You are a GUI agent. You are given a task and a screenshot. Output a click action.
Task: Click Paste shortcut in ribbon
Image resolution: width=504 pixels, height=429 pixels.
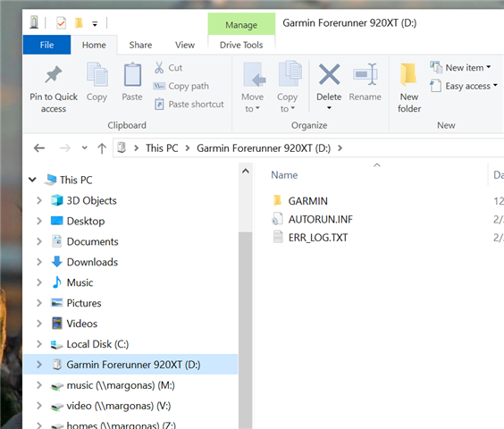tap(189, 105)
